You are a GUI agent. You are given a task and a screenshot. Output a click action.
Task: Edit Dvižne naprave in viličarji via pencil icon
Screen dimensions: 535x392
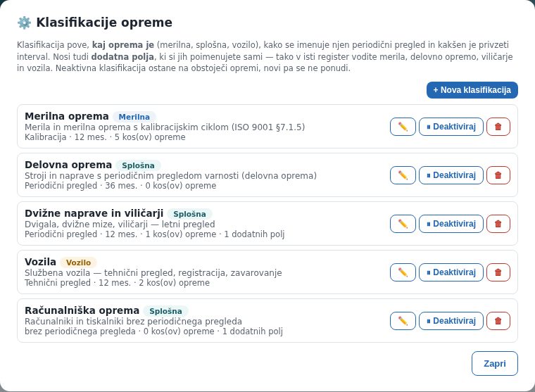(403, 224)
